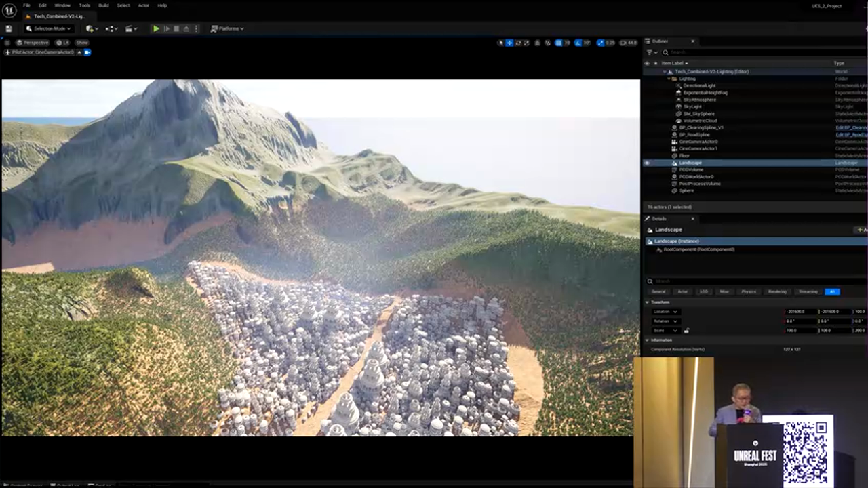Select the Rendering filter tab in Details
This screenshot has width=868, height=488.
click(777, 291)
